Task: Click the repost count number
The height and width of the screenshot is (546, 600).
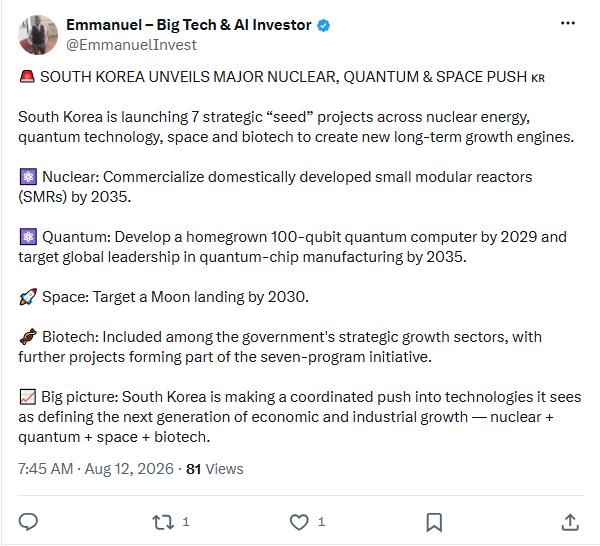Action: tap(186, 522)
